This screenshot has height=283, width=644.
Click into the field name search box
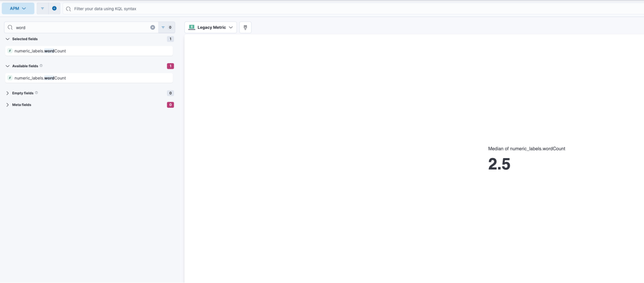[x=81, y=28]
